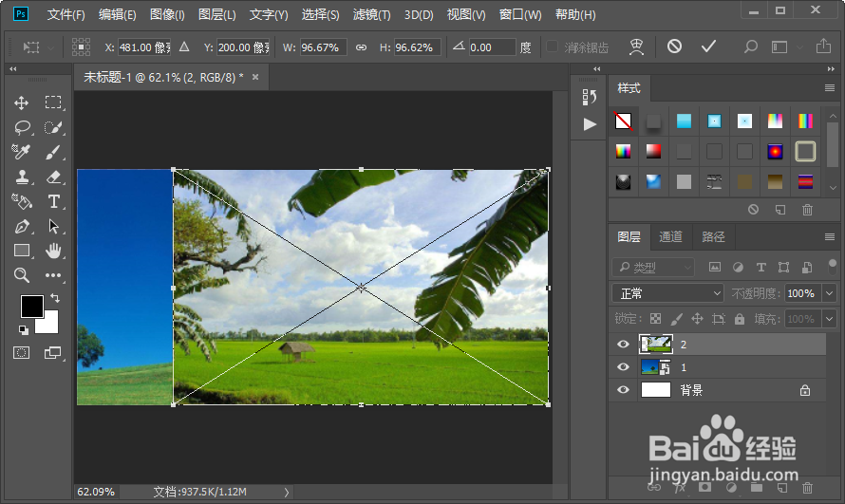The image size is (845, 504).
Task: Select the Rectangular Marquee tool
Action: coord(53,103)
